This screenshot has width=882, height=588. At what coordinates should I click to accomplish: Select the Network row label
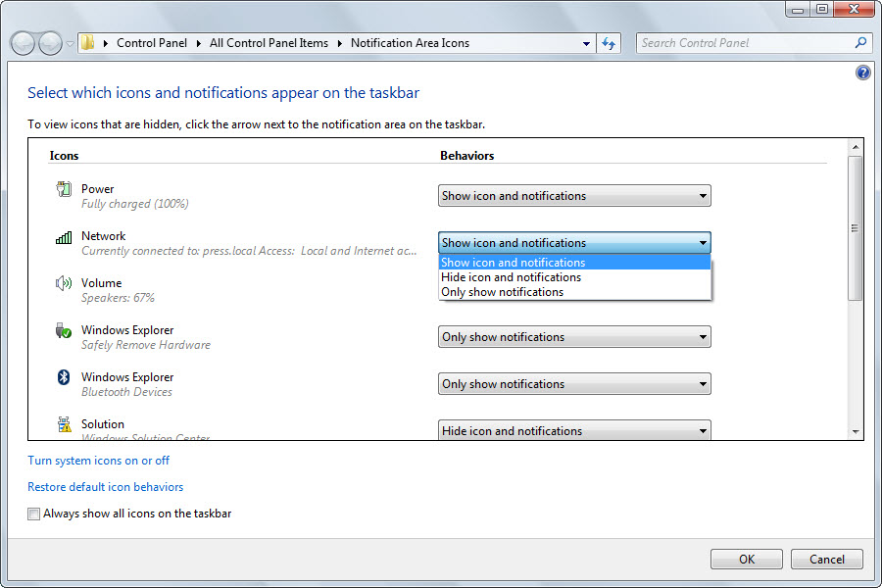(104, 236)
